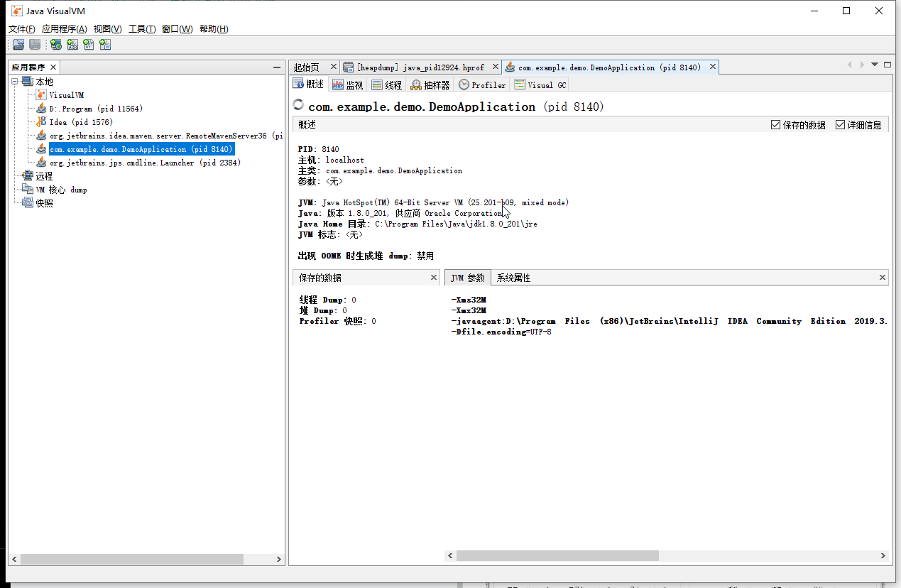Click the VM 核心 dump node icon
Image resolution: width=901 pixels, height=588 pixels.
28,189
